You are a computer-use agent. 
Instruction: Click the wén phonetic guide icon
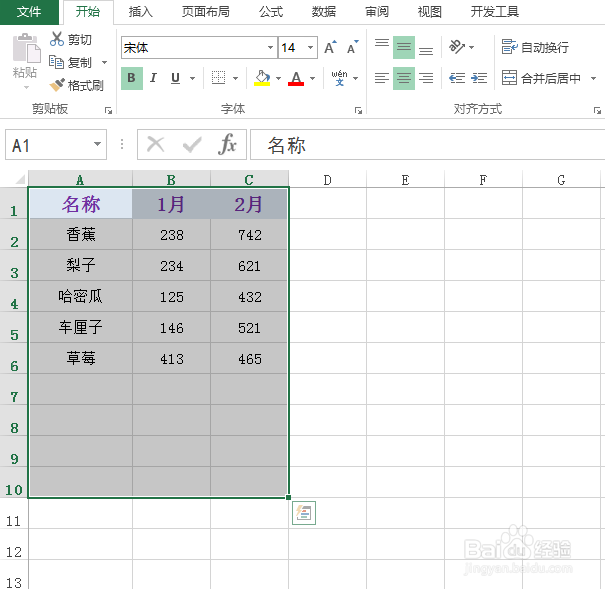339,78
